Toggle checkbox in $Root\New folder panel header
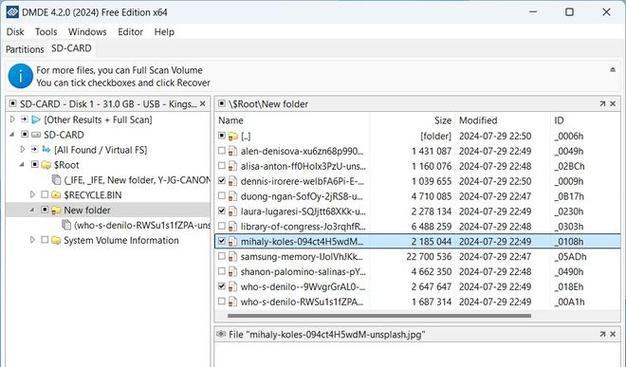The width and height of the screenshot is (626, 367). pyautogui.click(x=222, y=104)
